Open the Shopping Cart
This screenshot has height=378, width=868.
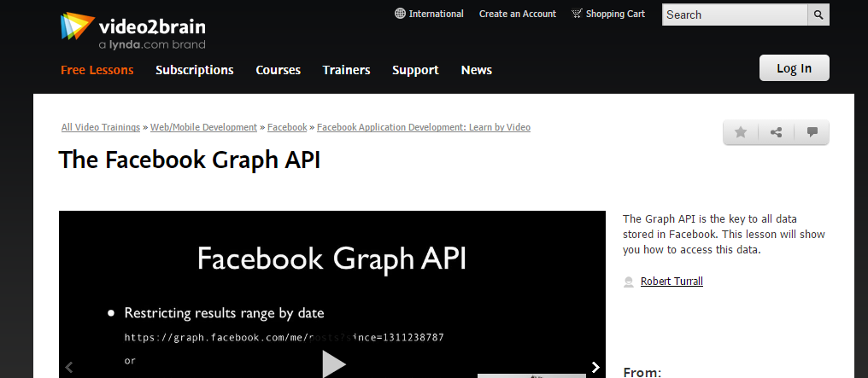tap(607, 14)
